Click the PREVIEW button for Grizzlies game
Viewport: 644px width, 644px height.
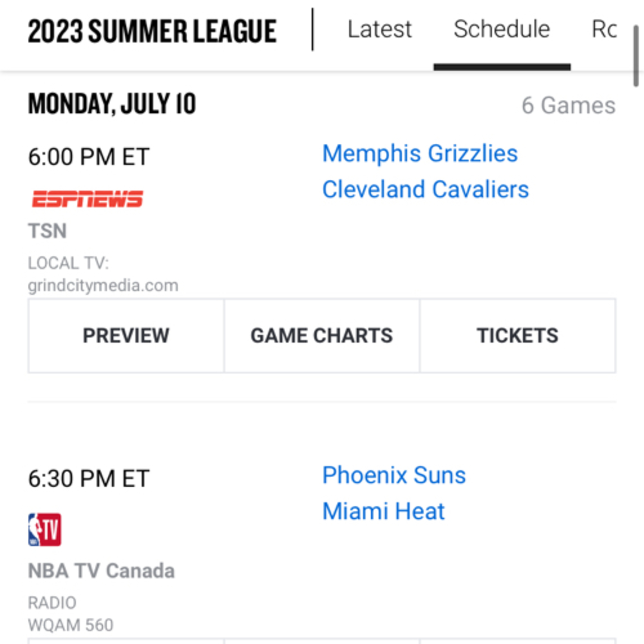126,335
